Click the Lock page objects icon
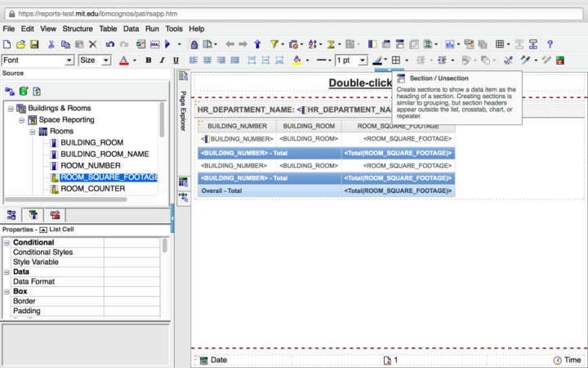Image resolution: width=588 pixels, height=368 pixels. click(194, 44)
